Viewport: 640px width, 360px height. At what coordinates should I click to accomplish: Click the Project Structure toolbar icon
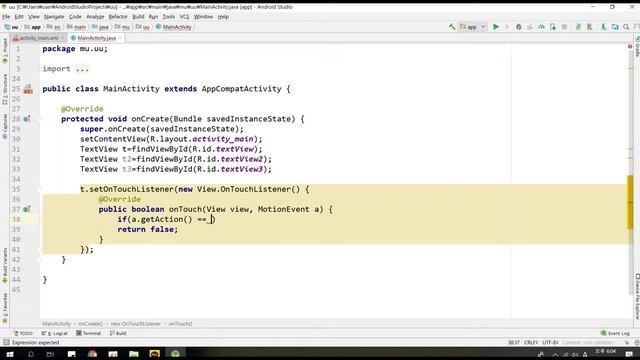615,27
